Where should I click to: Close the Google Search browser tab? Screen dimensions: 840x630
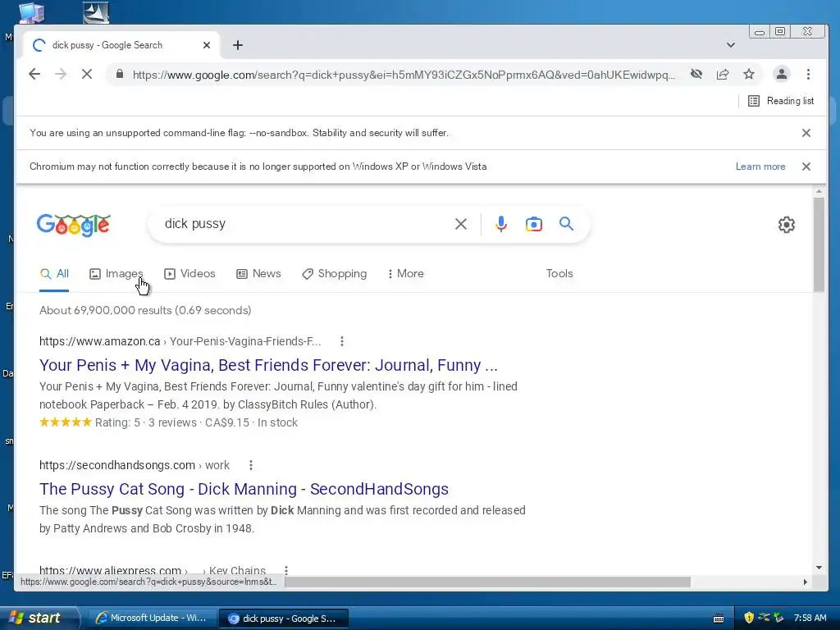(207, 45)
